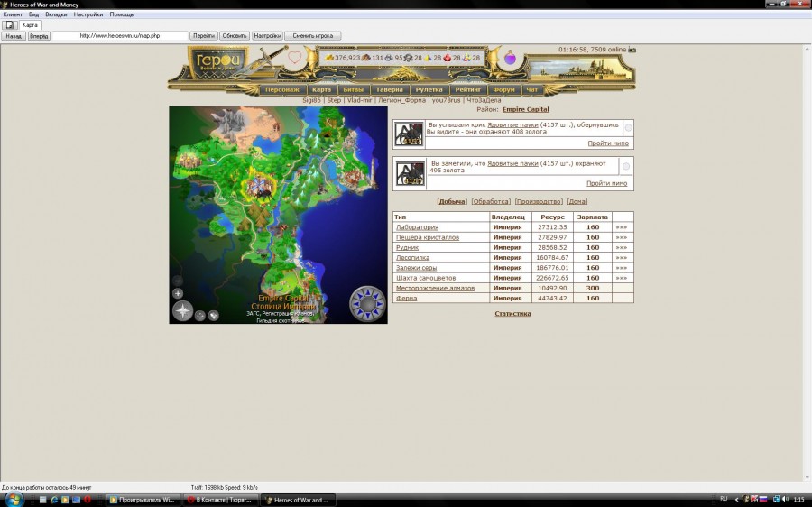Open the Помощь menu

point(121,14)
